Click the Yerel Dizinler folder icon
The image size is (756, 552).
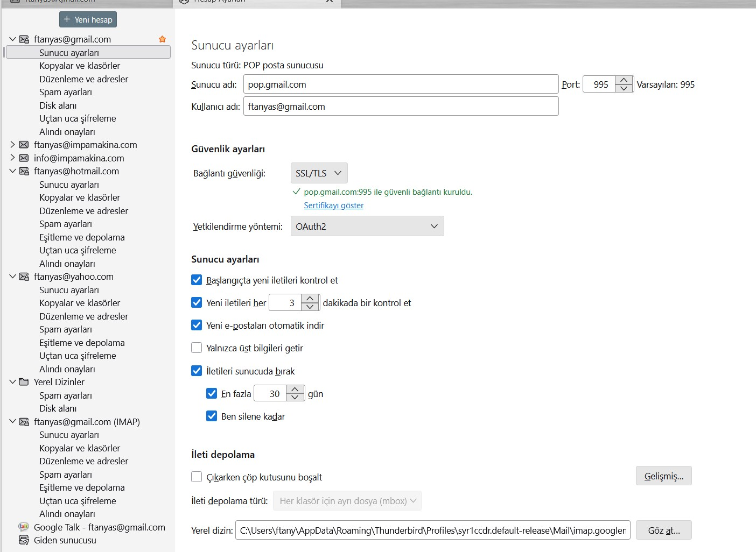tap(24, 382)
